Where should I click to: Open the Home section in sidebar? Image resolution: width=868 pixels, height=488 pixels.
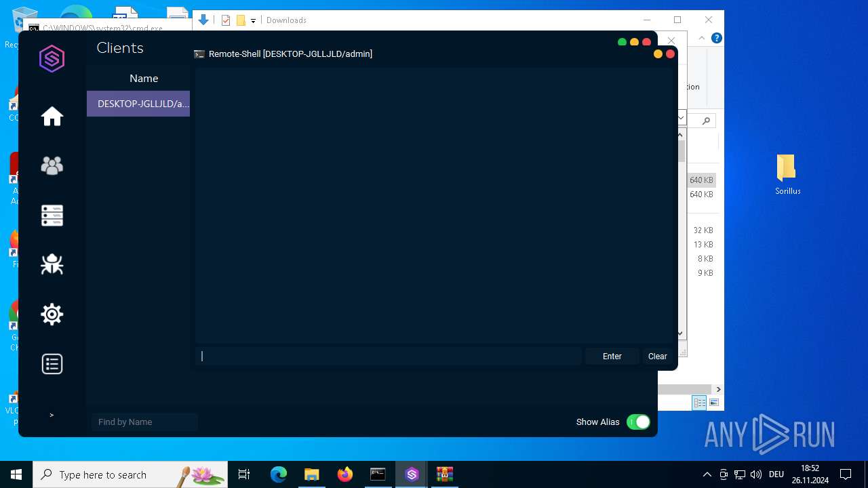[x=52, y=117]
